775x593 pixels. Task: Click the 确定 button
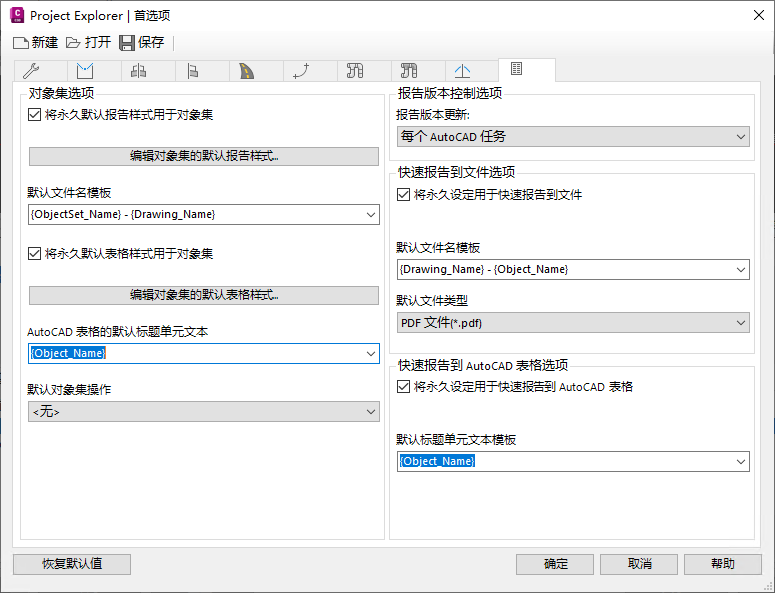click(x=555, y=564)
